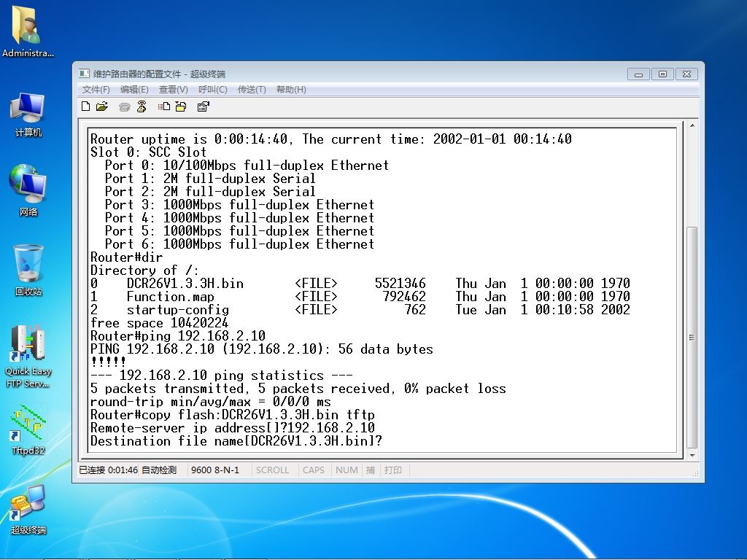The image size is (747, 560).
Task: Click the Open file toolbar icon
Action: 102,106
